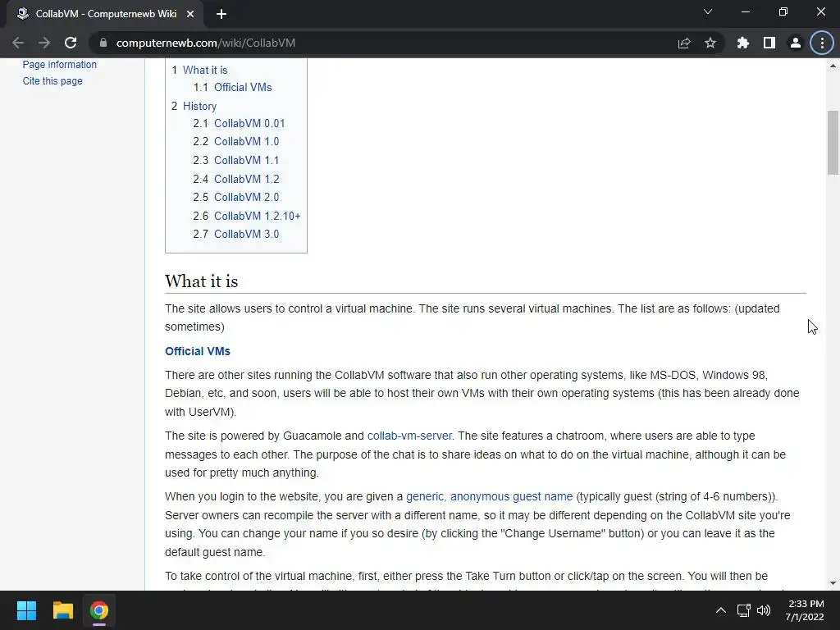The height and width of the screenshot is (630, 840).
Task: Open the Page information link
Action: pyautogui.click(x=59, y=64)
